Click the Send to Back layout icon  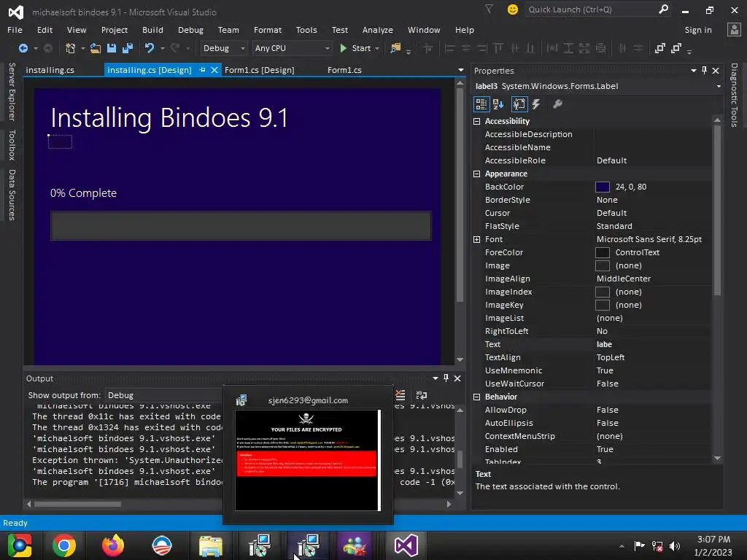click(x=676, y=48)
